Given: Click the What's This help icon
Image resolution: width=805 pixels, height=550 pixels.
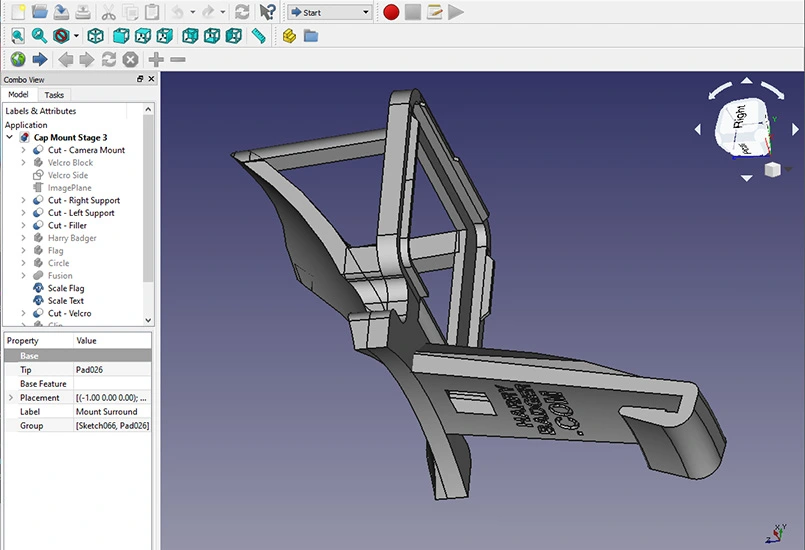Looking at the screenshot, I should click(267, 12).
